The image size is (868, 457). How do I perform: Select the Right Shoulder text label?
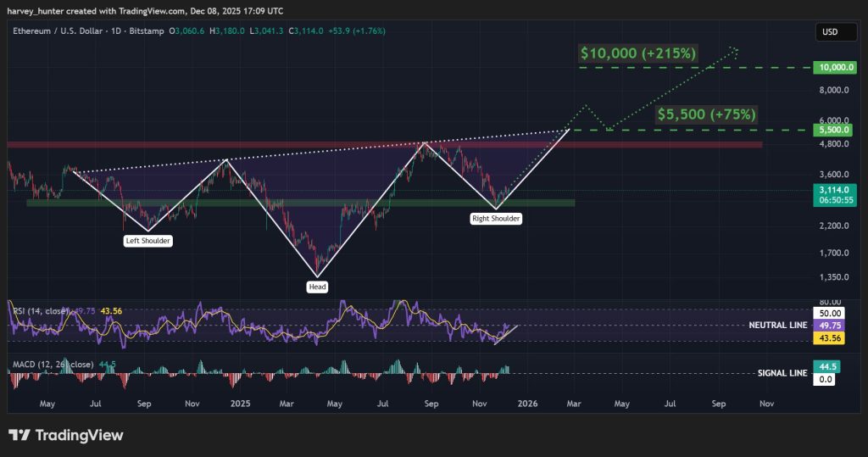pos(496,219)
